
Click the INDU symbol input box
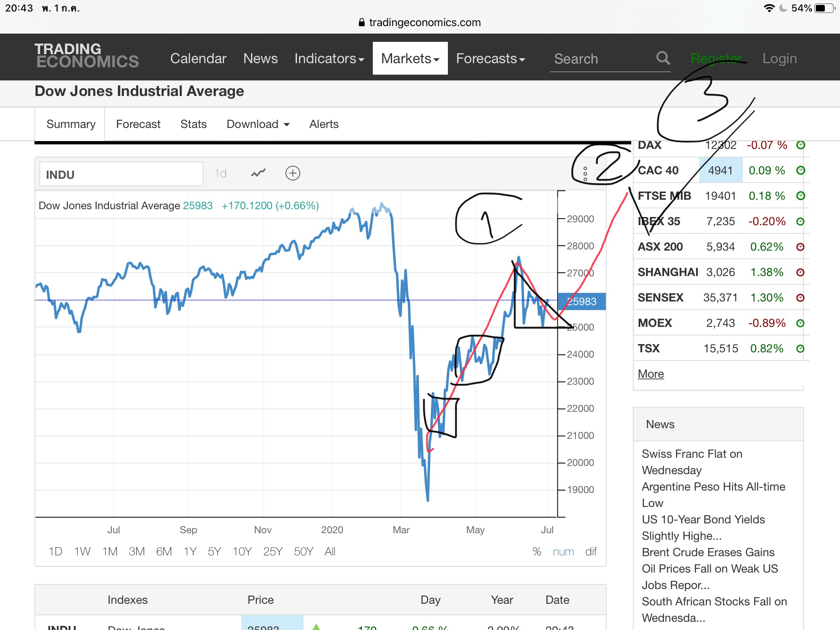pos(121,174)
